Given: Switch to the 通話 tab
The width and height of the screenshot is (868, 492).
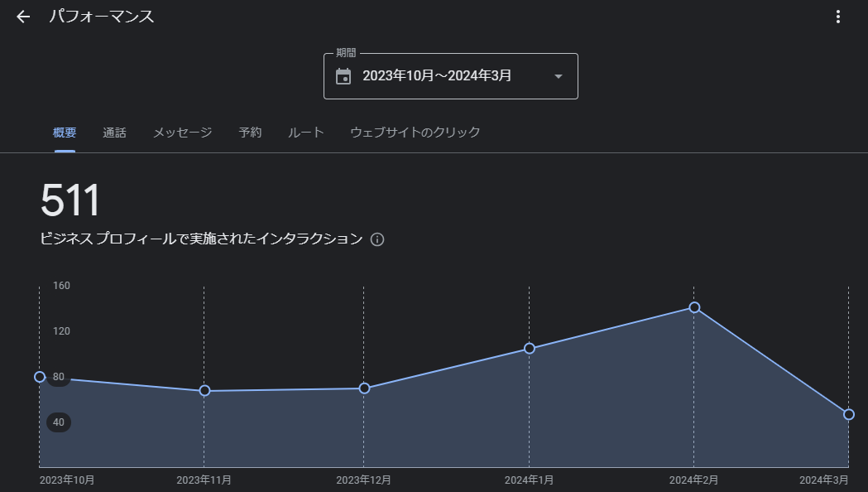Looking at the screenshot, I should [114, 133].
